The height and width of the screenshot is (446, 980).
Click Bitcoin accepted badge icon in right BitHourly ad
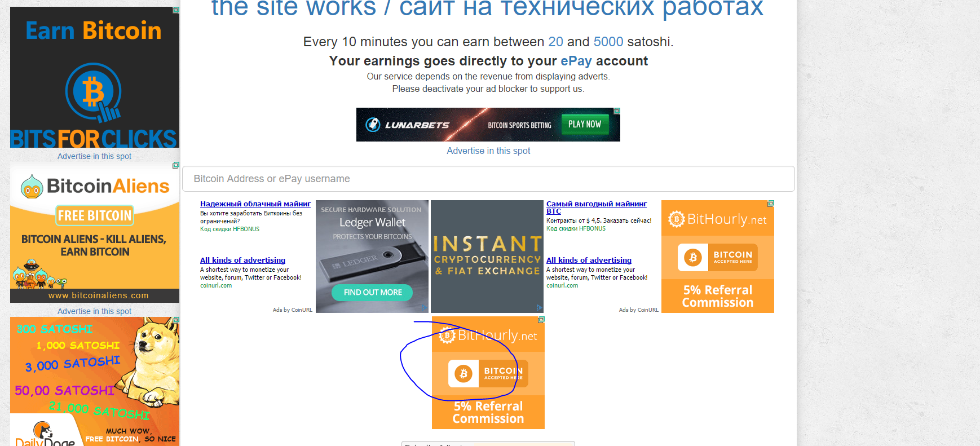[693, 258]
